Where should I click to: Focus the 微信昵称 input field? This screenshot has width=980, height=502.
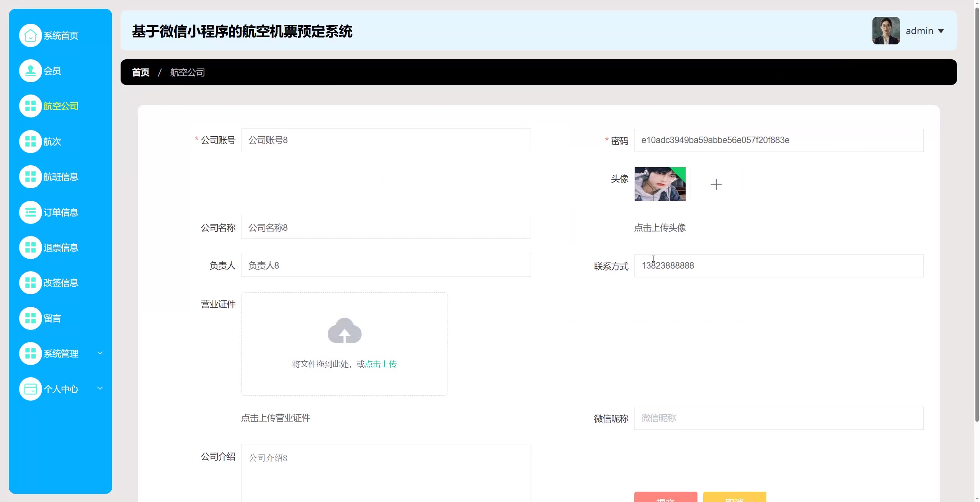778,418
